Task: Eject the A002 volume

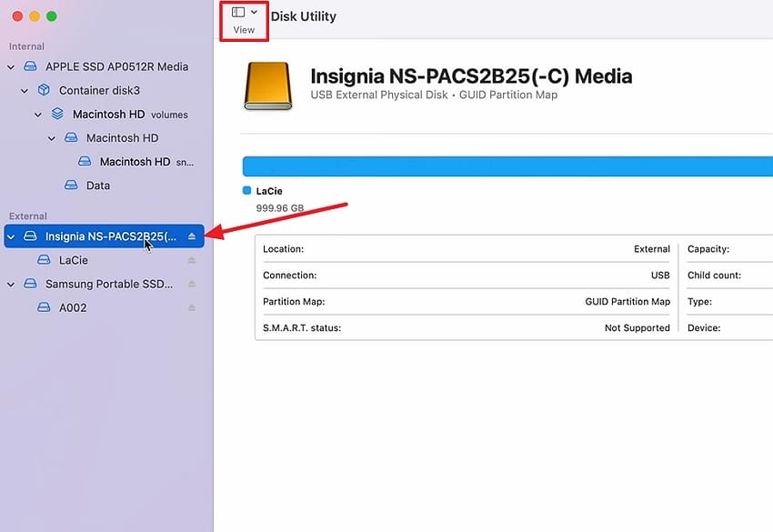Action: tap(192, 307)
